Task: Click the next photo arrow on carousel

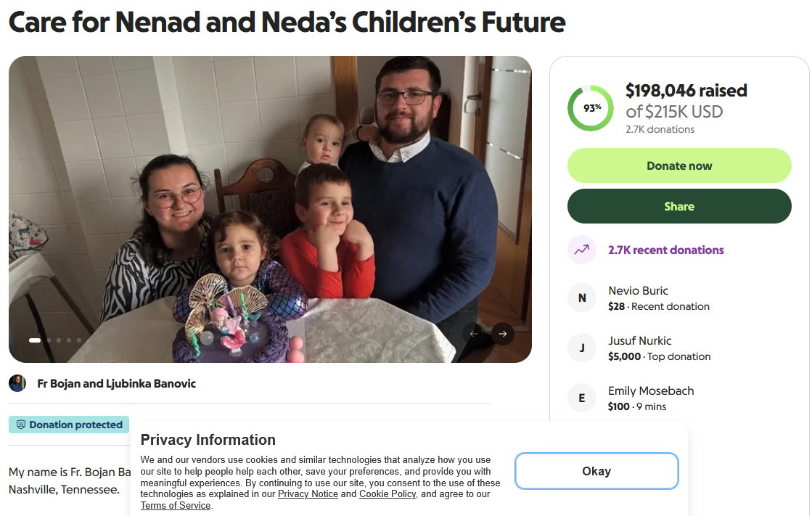Action: [x=502, y=334]
